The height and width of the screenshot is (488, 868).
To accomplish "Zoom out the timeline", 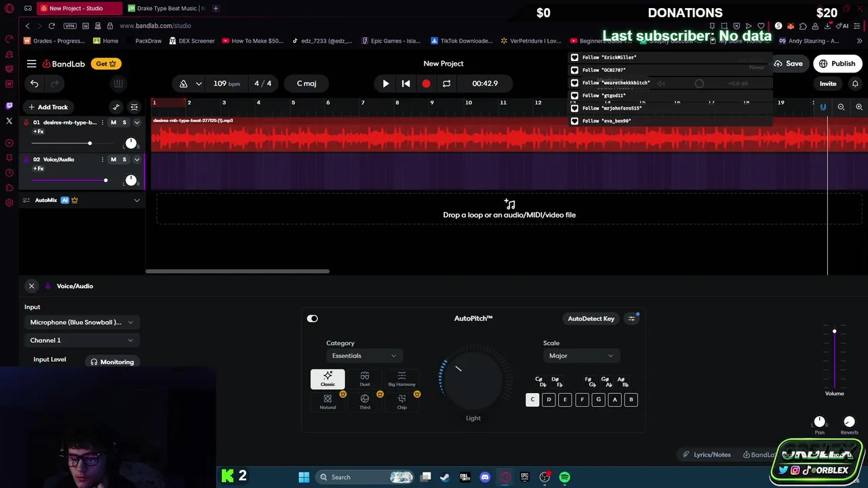I will (841, 107).
